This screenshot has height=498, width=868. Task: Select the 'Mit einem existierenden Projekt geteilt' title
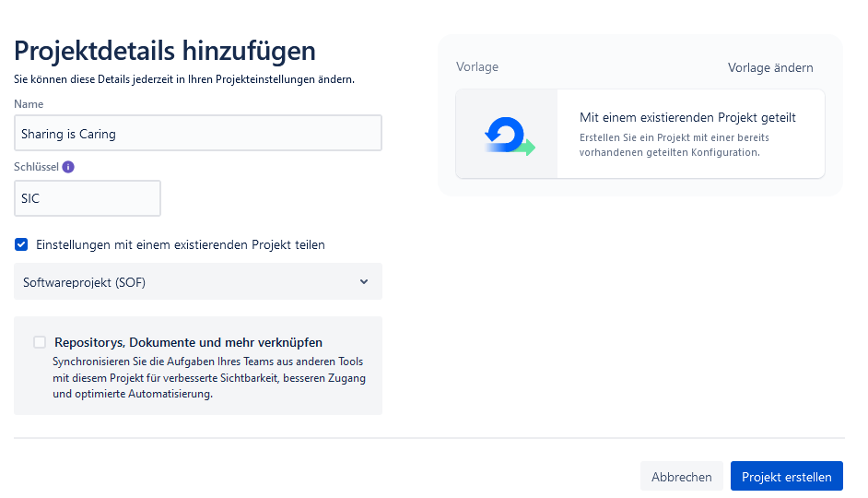[687, 117]
